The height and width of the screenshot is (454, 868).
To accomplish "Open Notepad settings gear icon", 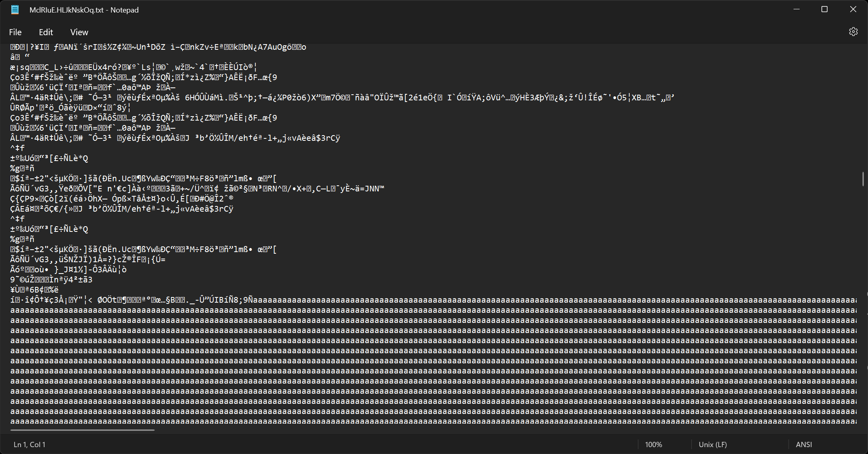I will coord(853,32).
